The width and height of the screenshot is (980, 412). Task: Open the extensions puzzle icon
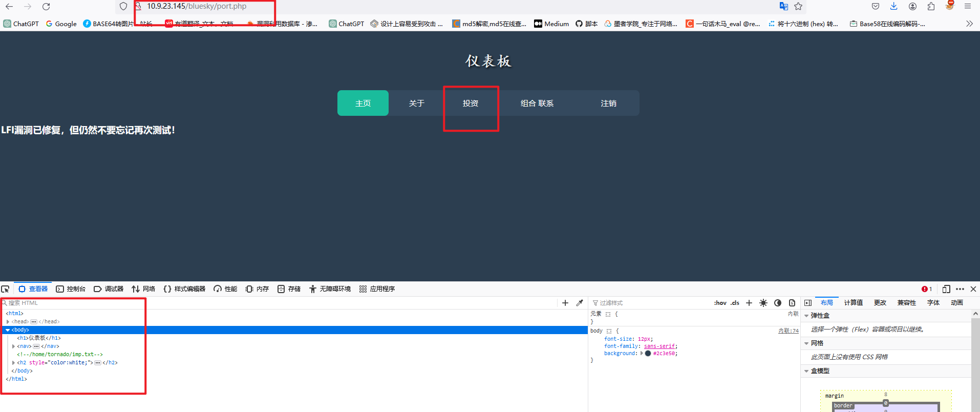pyautogui.click(x=931, y=6)
